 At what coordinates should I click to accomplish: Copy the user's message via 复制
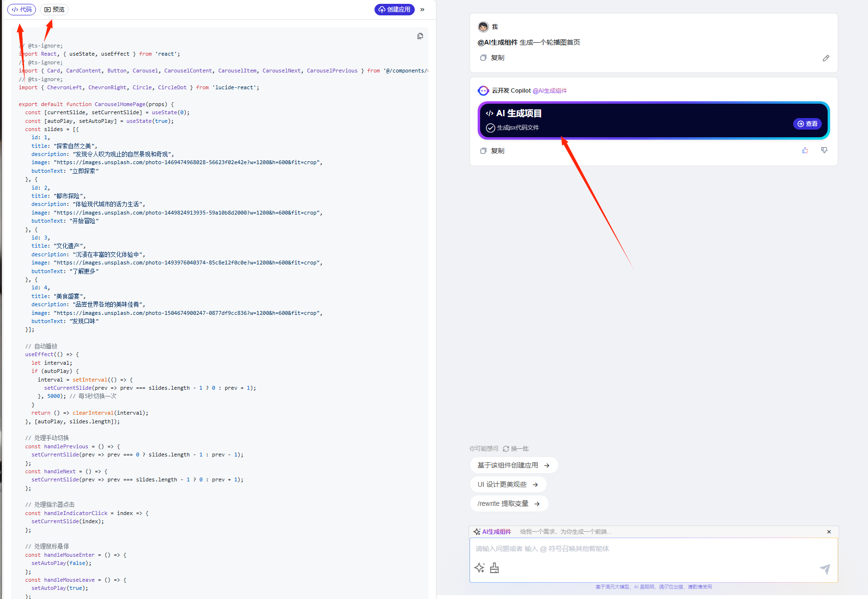click(492, 58)
